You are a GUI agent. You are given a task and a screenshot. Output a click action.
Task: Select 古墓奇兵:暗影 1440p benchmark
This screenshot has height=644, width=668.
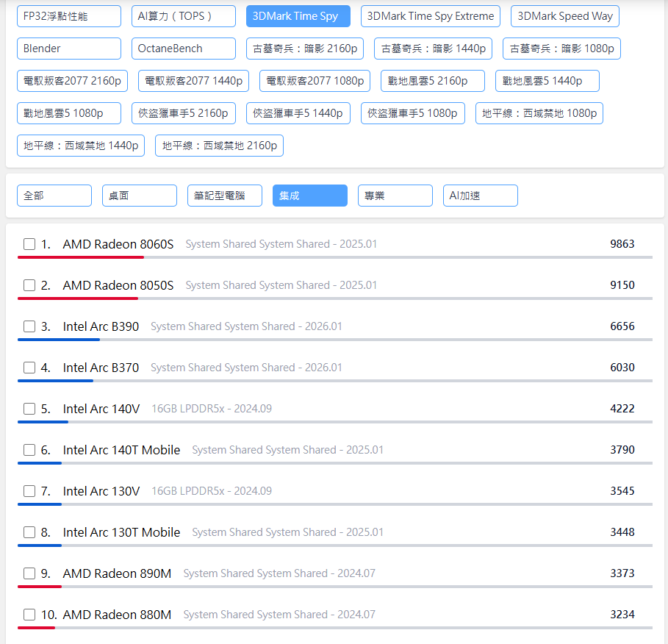[x=434, y=49]
